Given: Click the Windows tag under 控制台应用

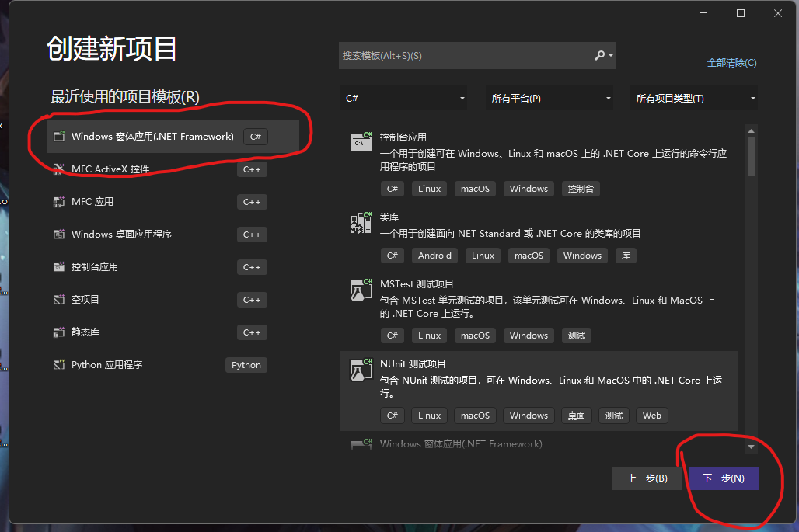Looking at the screenshot, I should (x=529, y=189).
